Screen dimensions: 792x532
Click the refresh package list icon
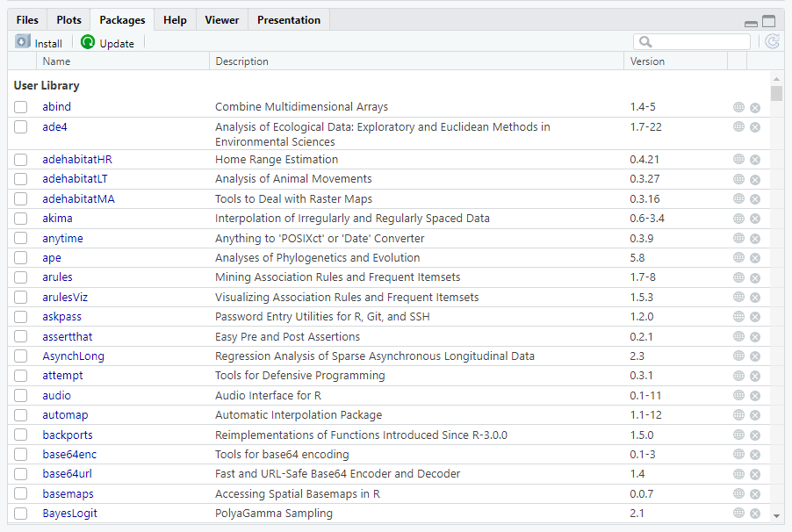click(772, 41)
